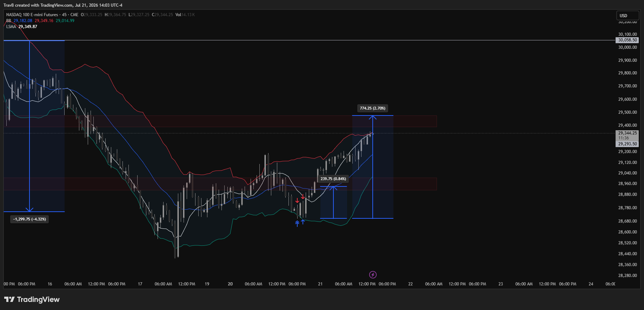This screenshot has height=310, width=644.
Task: Click date label 24 on time axis
Action: click(591, 284)
